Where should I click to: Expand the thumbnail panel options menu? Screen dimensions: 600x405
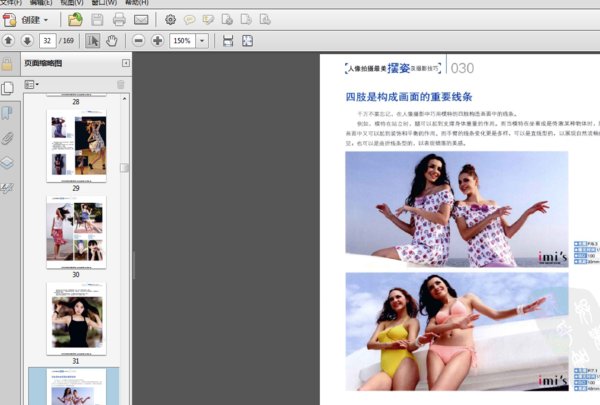tap(31, 85)
